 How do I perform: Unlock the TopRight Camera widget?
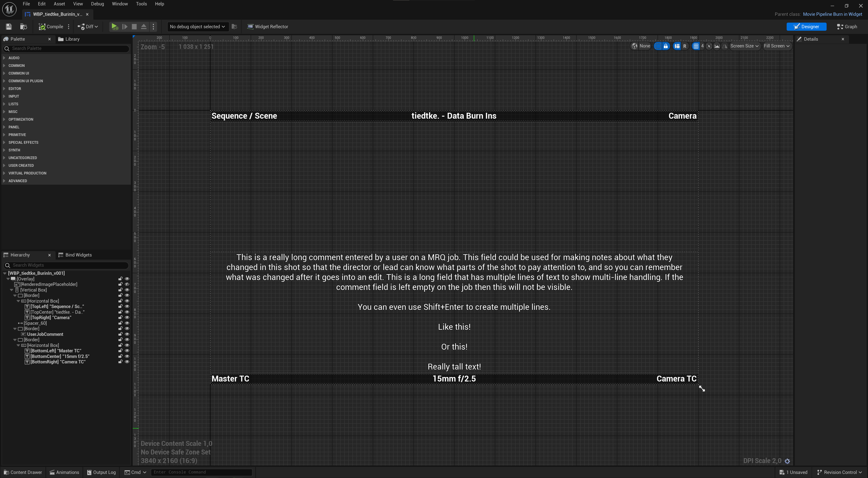click(120, 318)
